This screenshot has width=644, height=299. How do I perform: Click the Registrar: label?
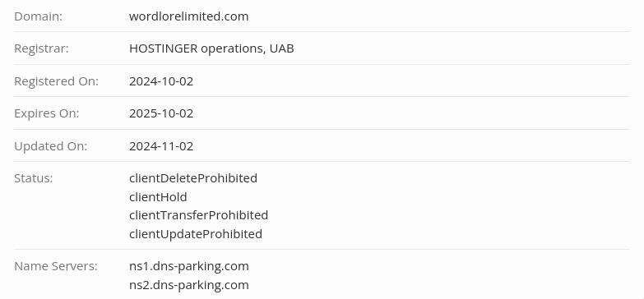click(x=41, y=48)
